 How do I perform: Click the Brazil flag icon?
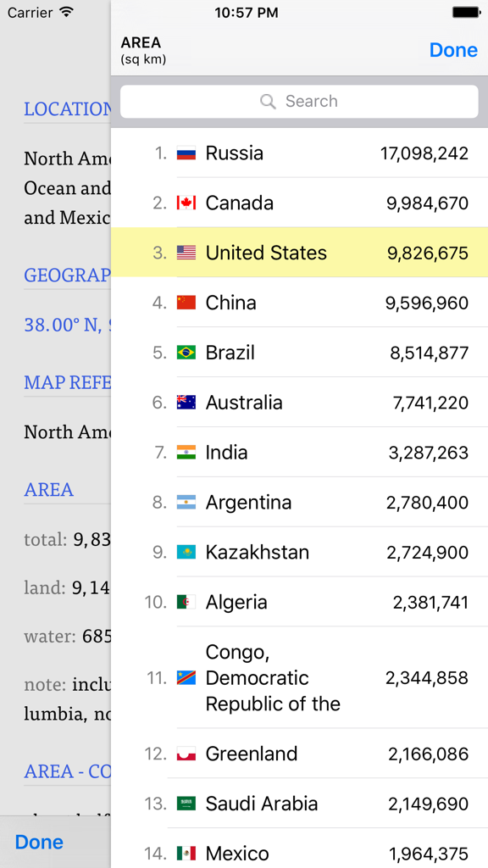187,353
